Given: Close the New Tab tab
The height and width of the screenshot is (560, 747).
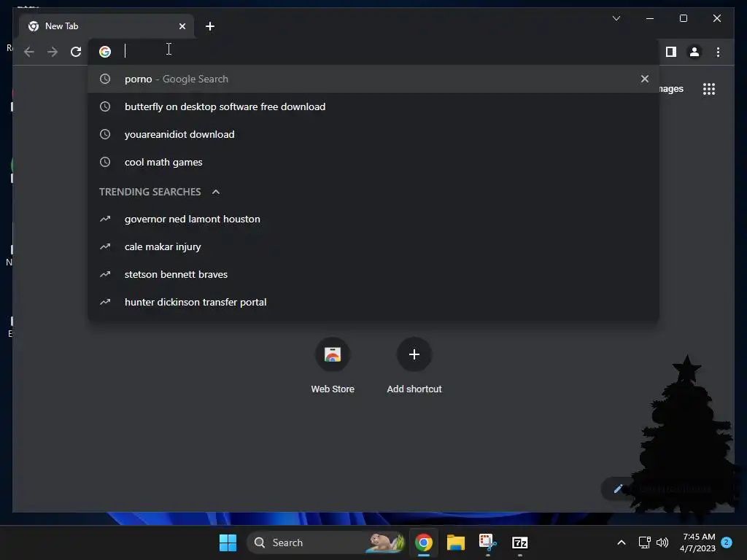Looking at the screenshot, I should pos(182,26).
